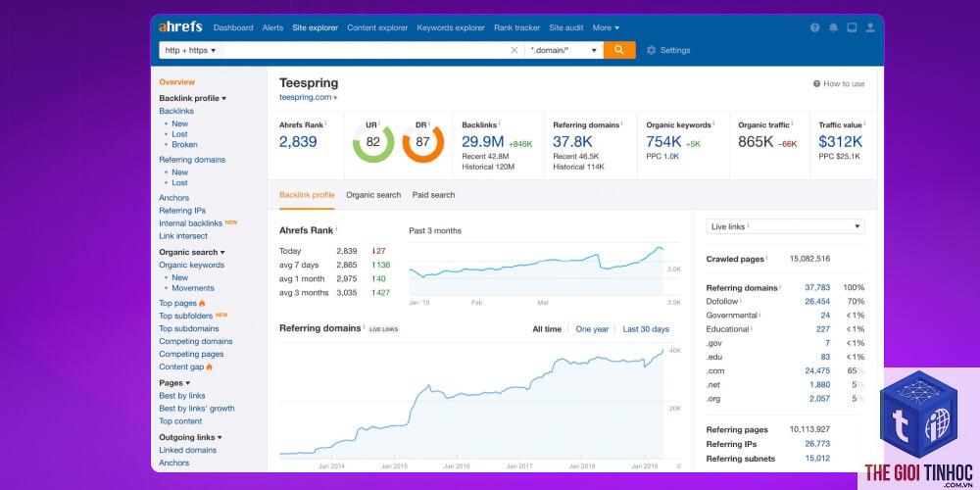
Task: Open the http + https protocol dropdown
Action: (x=191, y=50)
